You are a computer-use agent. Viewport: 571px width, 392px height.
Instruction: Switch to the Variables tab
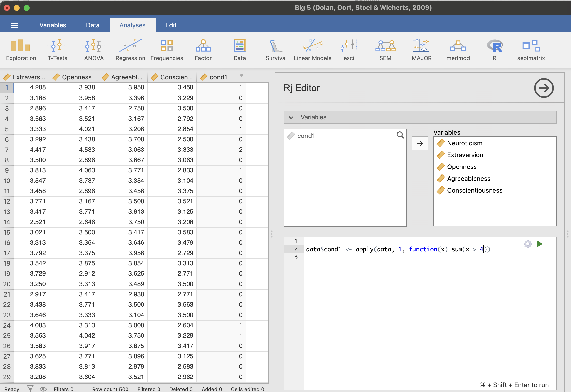click(53, 25)
